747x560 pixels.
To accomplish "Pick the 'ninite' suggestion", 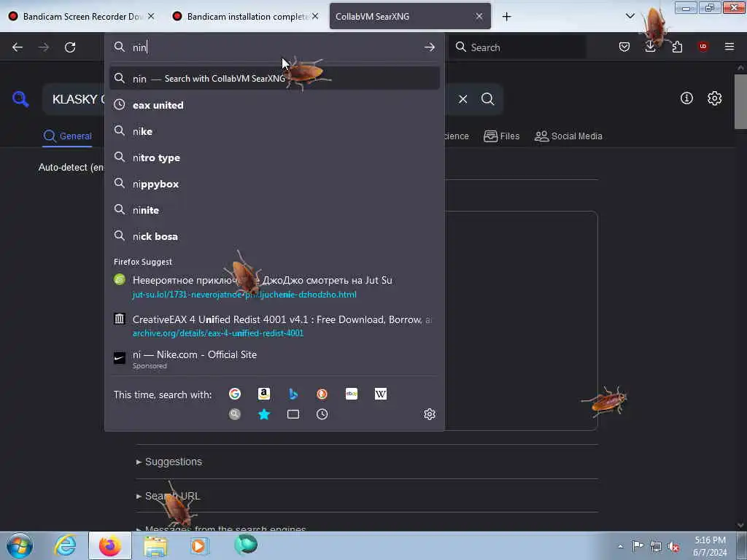I will click(x=274, y=210).
